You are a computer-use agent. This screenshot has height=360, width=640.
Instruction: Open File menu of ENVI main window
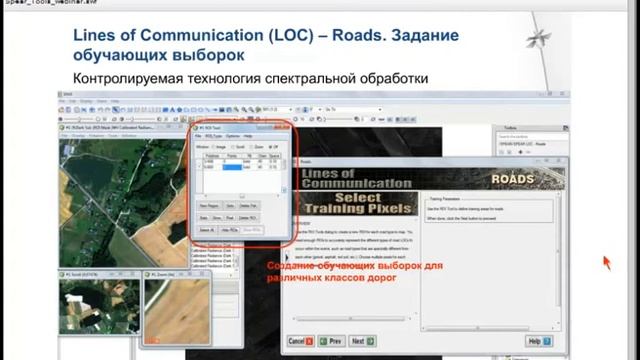(x=62, y=101)
